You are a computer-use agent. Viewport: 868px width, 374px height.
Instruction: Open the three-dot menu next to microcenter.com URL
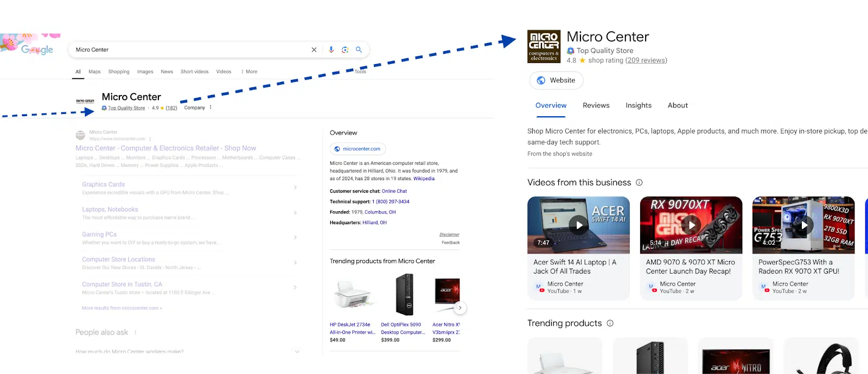(x=150, y=139)
